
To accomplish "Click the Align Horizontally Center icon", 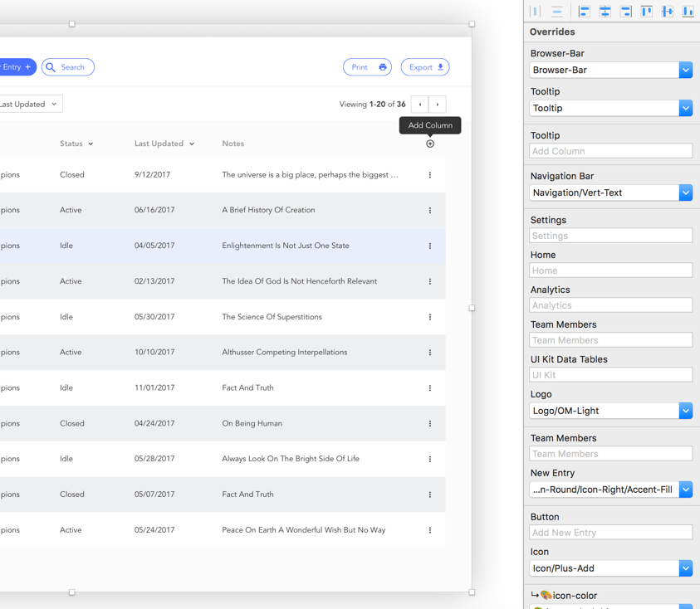I will [x=605, y=11].
